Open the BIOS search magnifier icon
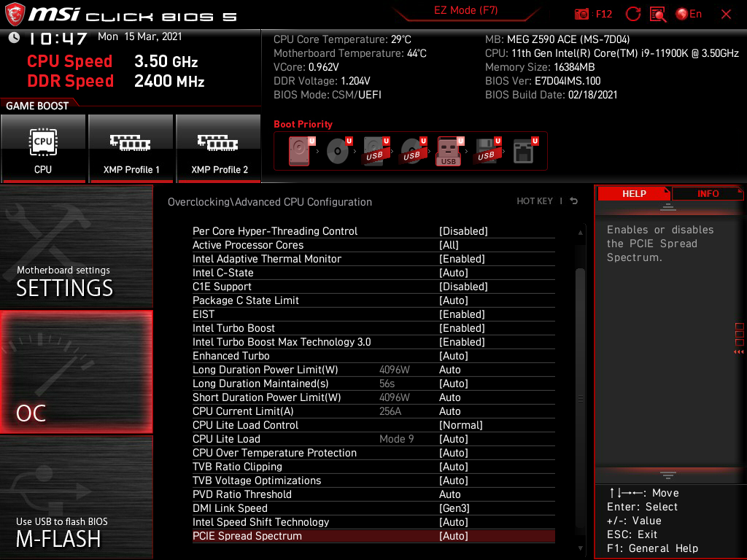 pos(658,15)
